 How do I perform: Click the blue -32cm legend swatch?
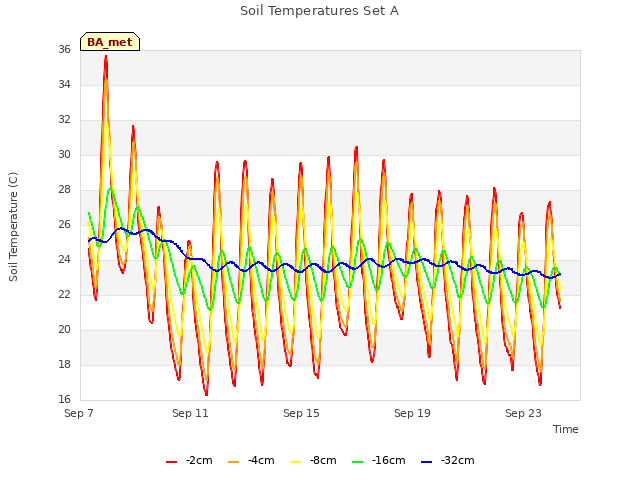point(426,462)
